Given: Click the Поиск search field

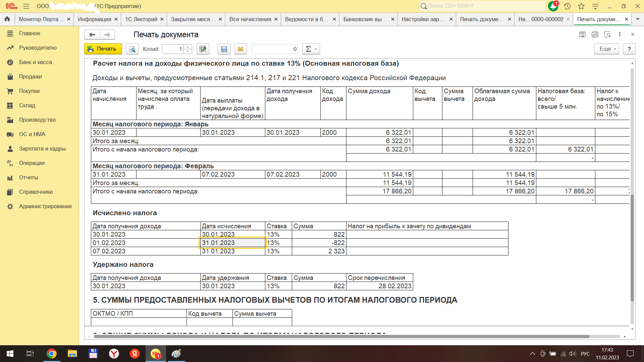Looking at the screenshot, I should pyautogui.click(x=483, y=6).
